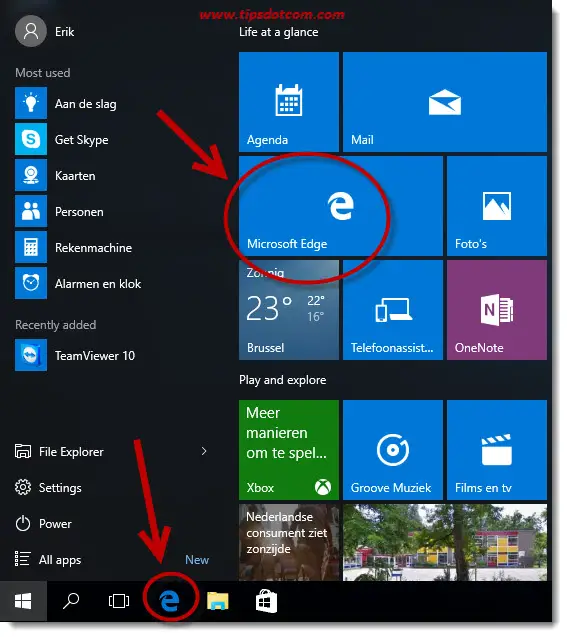Click the Play and explore group header
This screenshot has height=637, width=567.
[x=283, y=380]
